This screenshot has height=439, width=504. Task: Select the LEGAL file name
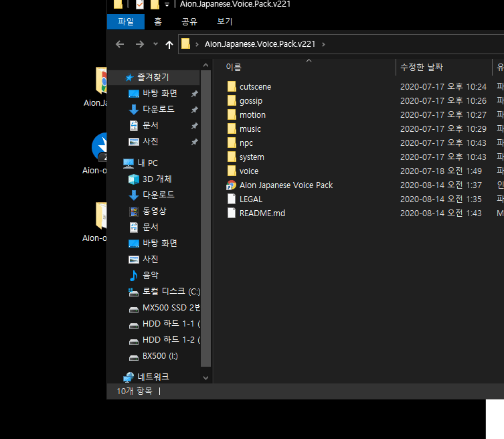251,199
